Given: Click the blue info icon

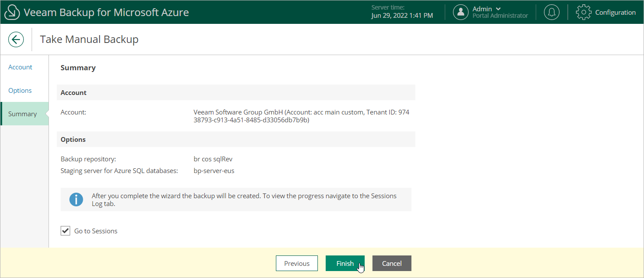Looking at the screenshot, I should click(x=76, y=200).
